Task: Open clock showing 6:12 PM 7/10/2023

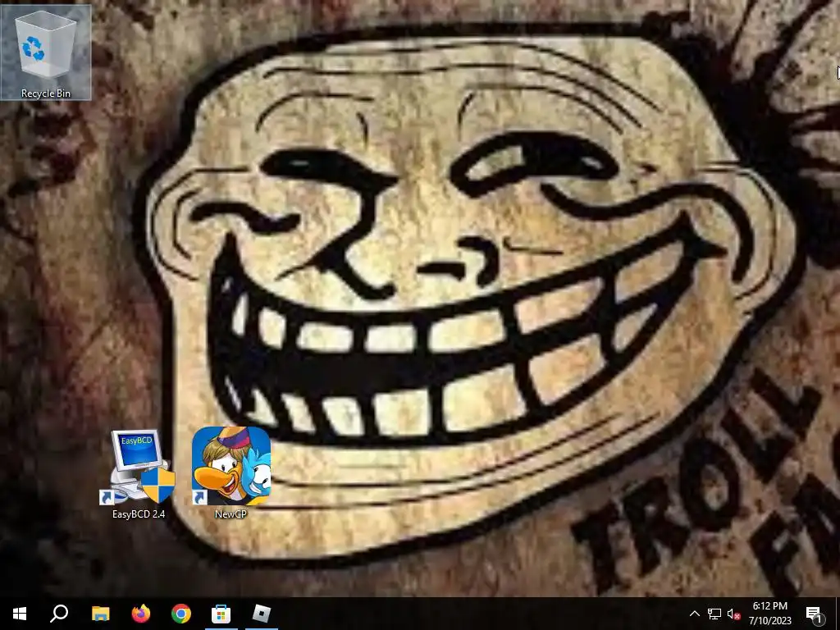Action: [x=770, y=614]
